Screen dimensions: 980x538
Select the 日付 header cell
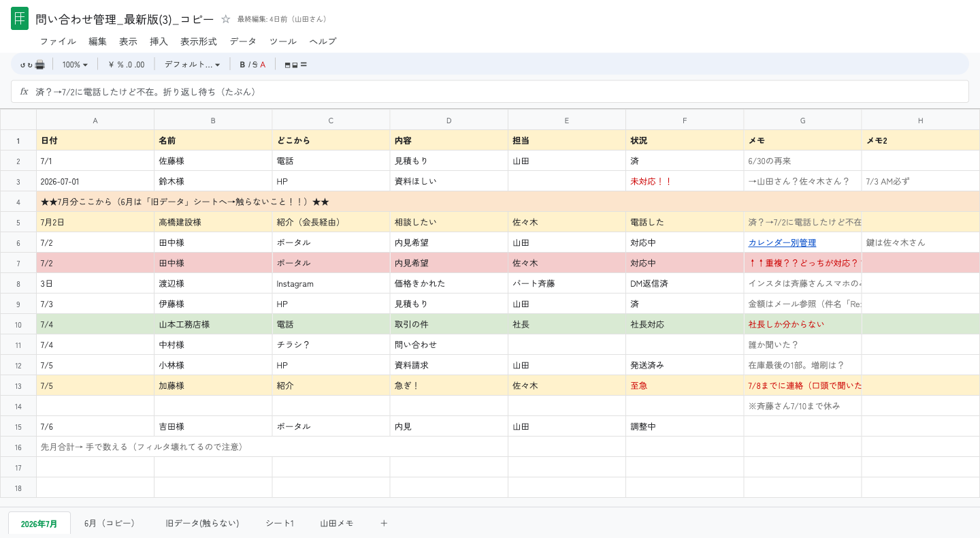click(x=95, y=140)
